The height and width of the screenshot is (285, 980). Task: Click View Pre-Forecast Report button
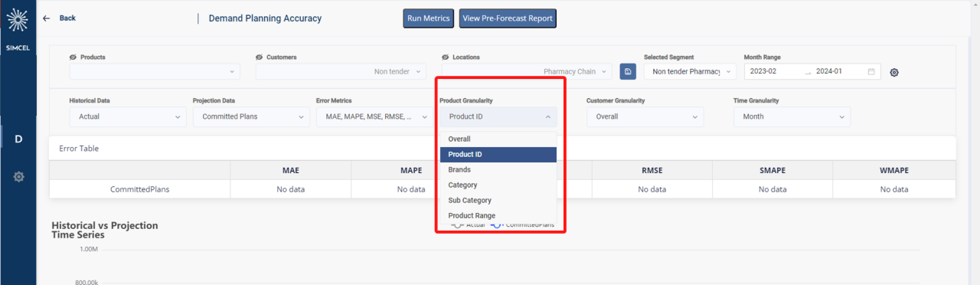(x=508, y=18)
